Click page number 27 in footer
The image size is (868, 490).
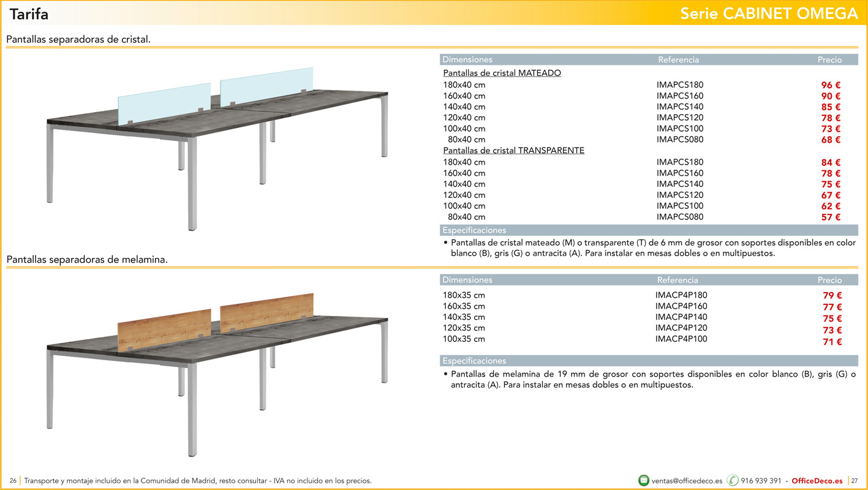click(x=855, y=481)
